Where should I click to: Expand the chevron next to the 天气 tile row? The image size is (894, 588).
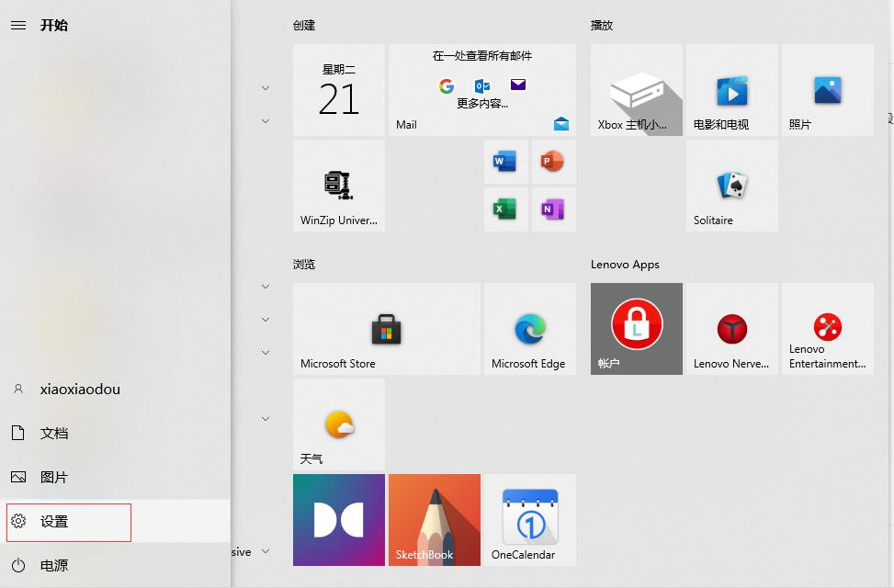click(266, 418)
